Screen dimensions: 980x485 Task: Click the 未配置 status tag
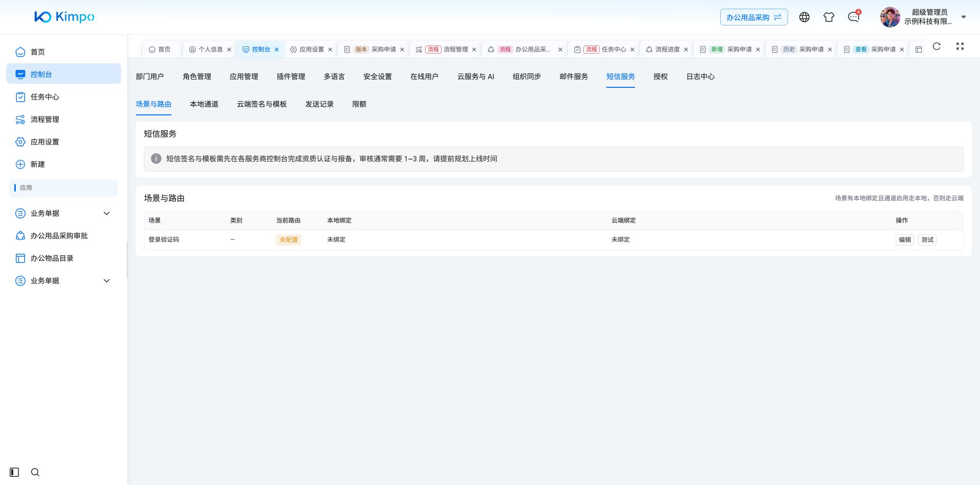coord(289,240)
